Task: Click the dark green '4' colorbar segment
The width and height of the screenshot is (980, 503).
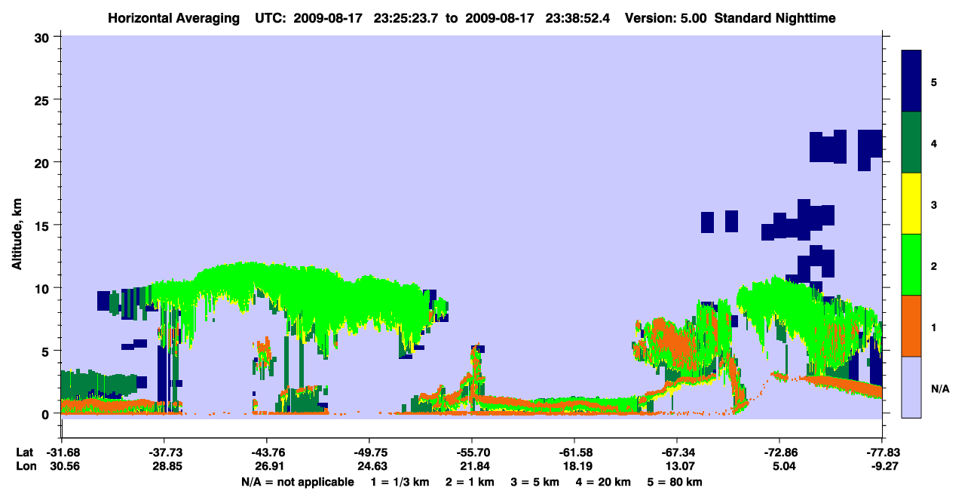Action: pyautogui.click(x=911, y=143)
